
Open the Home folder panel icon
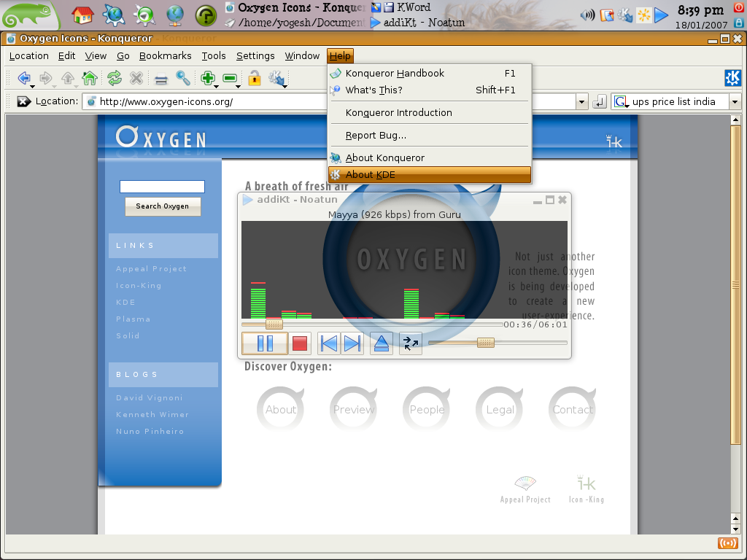82,15
